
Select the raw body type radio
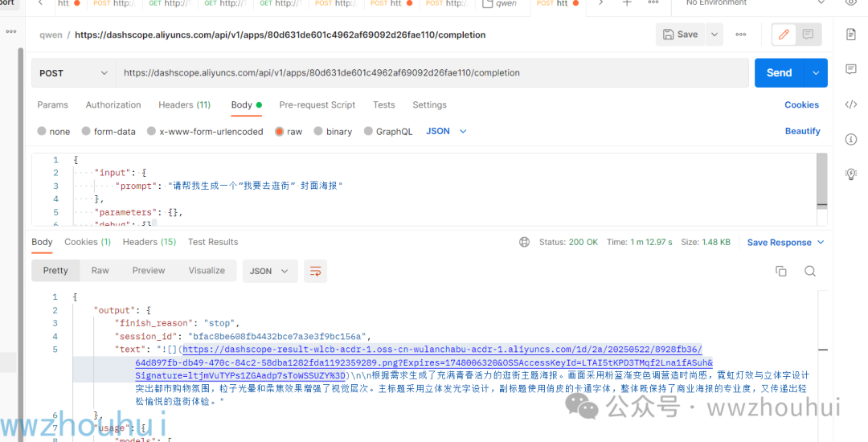[280, 131]
